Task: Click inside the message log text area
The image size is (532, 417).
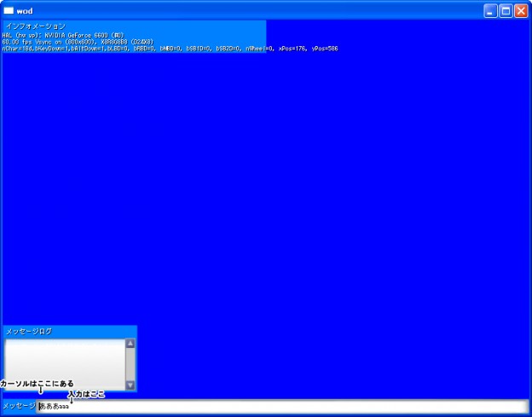Action: (65, 364)
